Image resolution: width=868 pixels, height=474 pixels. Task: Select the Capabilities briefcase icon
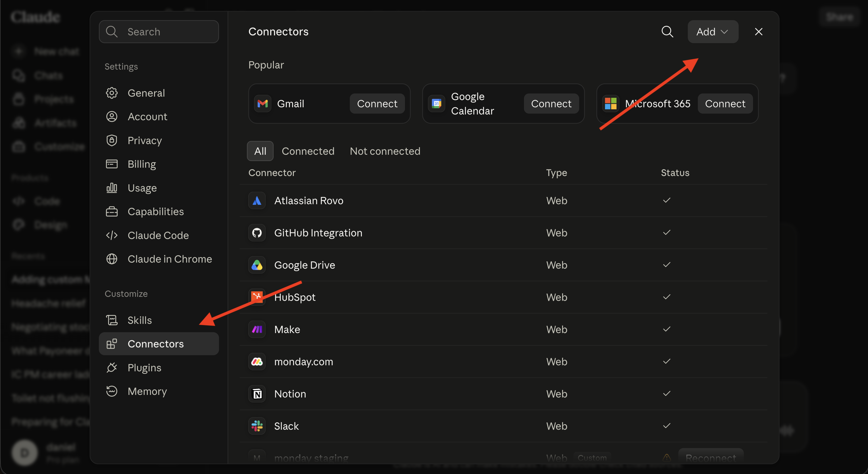(x=112, y=211)
